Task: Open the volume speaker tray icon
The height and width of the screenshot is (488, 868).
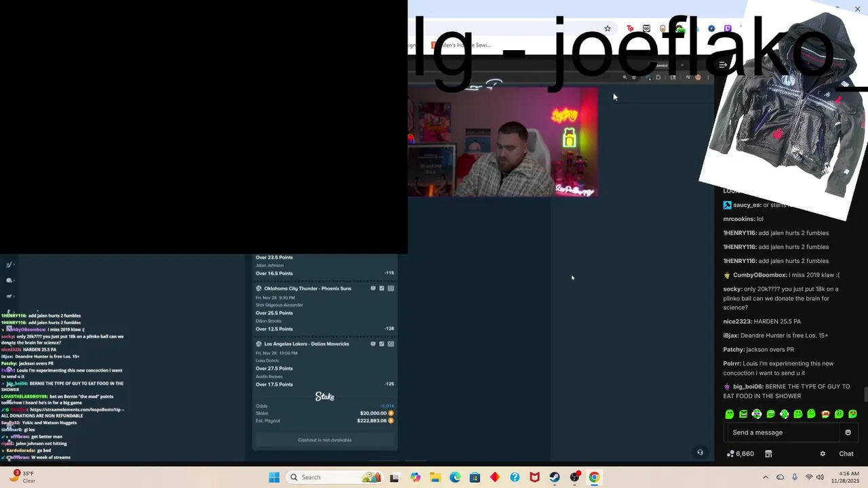Action: [x=820, y=477]
